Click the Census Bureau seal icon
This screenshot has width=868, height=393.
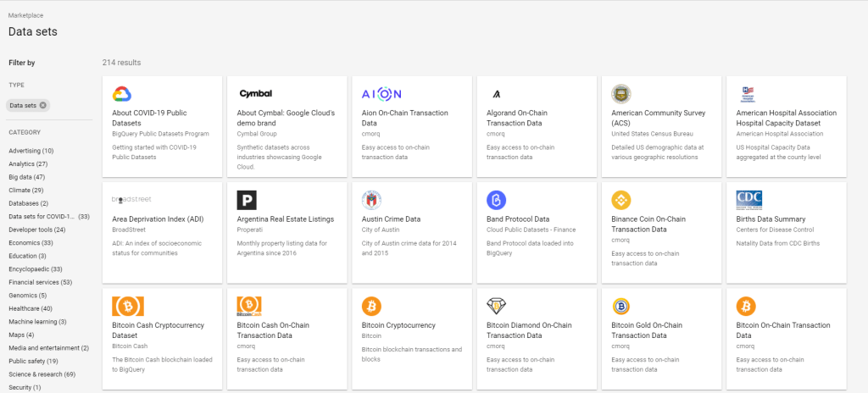coord(621,94)
